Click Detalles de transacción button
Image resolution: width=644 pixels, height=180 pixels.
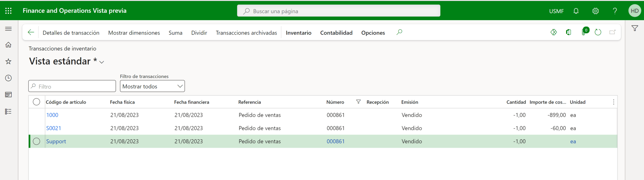click(x=71, y=33)
